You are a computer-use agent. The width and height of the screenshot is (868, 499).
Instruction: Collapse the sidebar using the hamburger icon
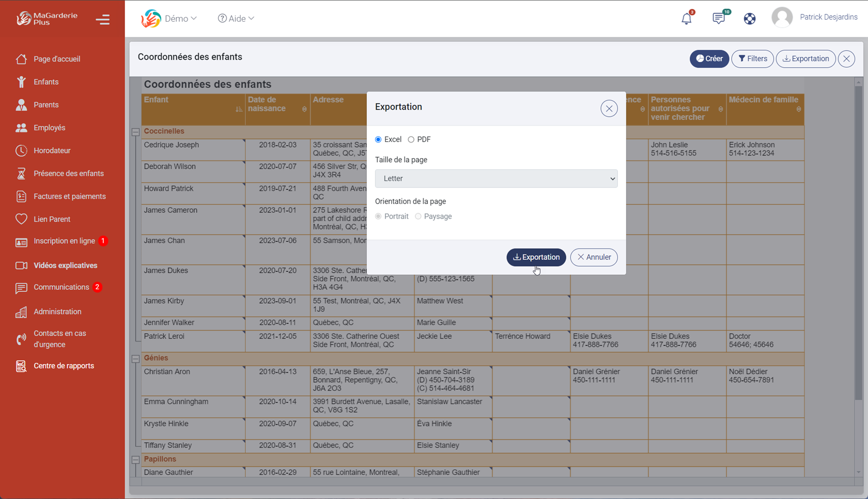(x=103, y=19)
